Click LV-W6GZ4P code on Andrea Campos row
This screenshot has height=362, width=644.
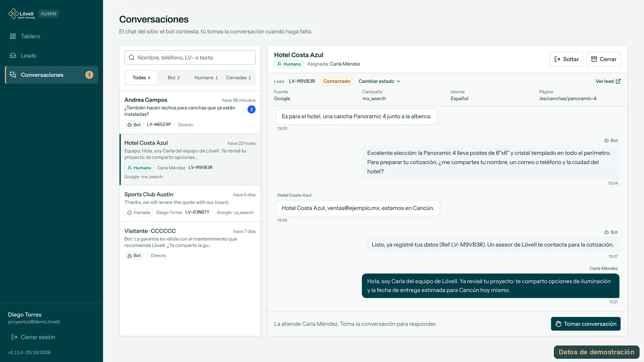point(159,125)
